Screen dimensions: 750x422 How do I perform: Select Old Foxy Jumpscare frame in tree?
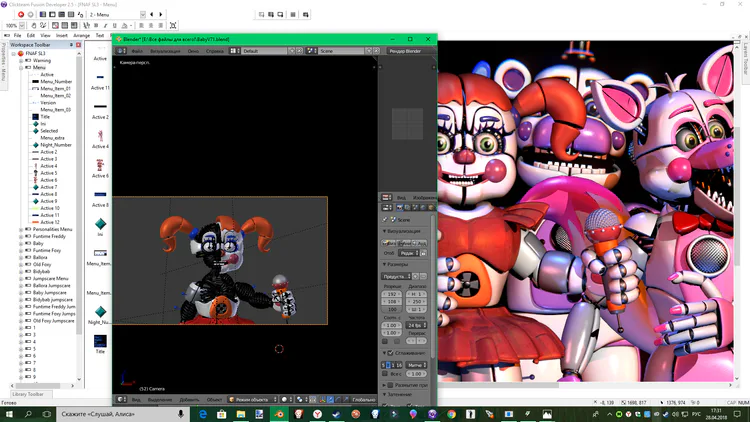click(54, 321)
